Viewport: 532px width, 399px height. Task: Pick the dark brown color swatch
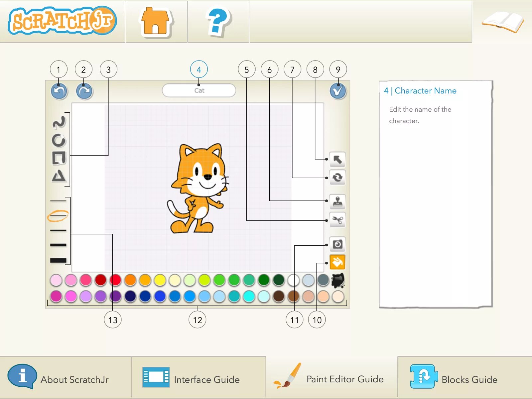[279, 296]
